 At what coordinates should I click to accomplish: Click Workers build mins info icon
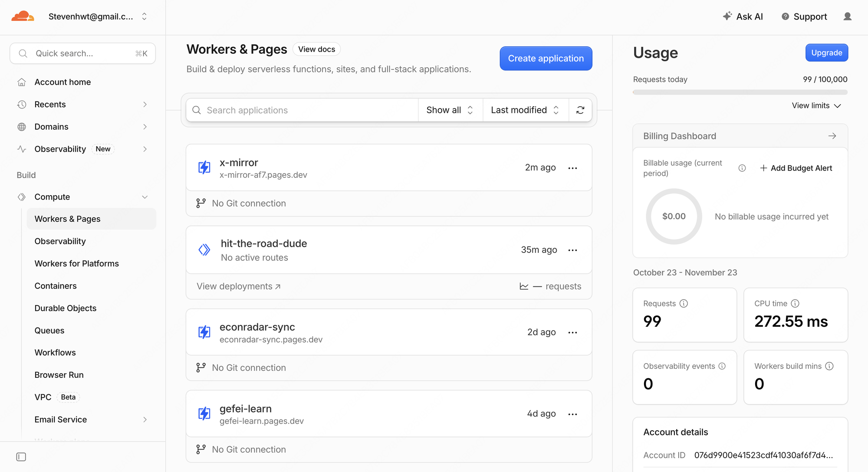[x=829, y=366]
